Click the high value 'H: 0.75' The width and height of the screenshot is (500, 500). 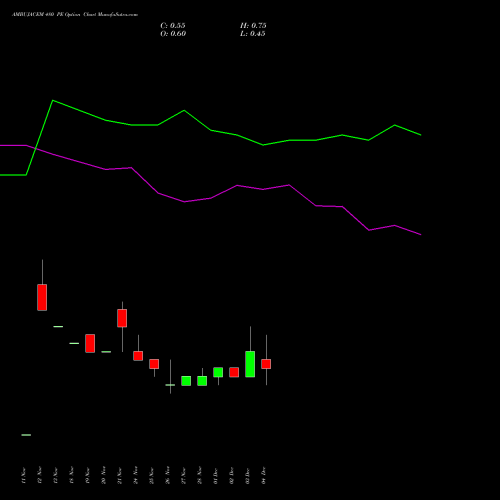(x=253, y=26)
